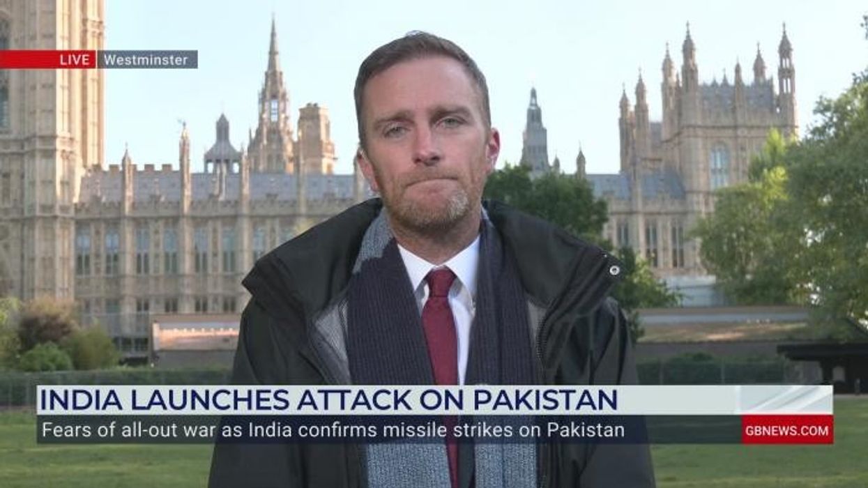Click the red LIVE badge
The height and width of the screenshot is (488, 868).
(x=47, y=59)
